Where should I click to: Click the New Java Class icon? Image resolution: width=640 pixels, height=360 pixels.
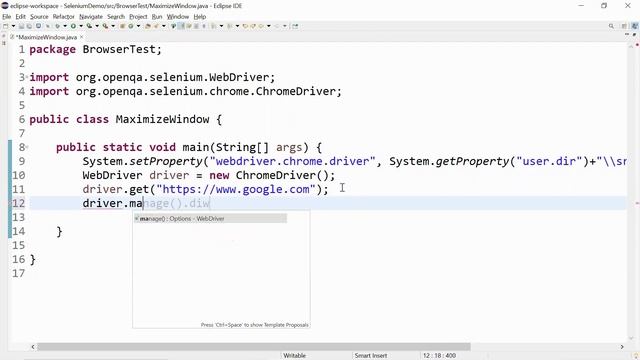tap(131, 26)
